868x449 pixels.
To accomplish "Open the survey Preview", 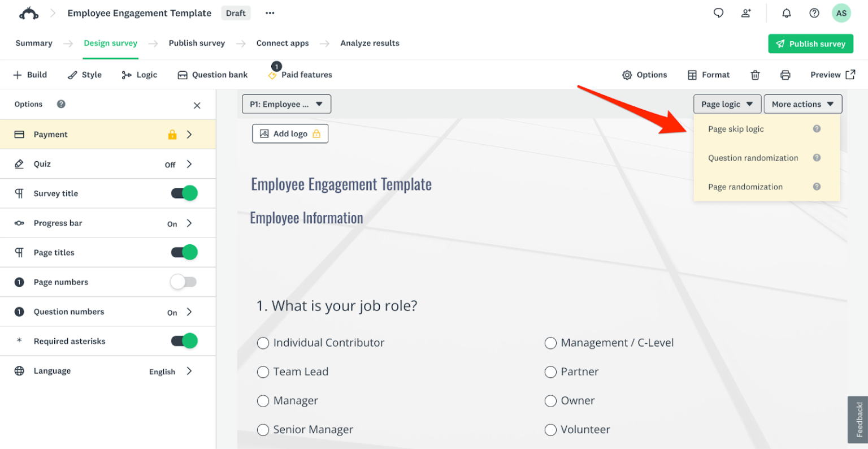I will 833,75.
